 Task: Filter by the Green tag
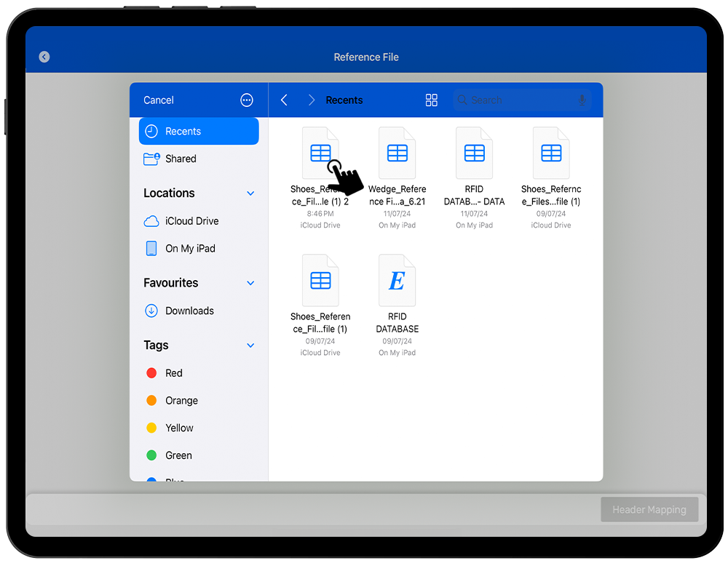point(178,455)
